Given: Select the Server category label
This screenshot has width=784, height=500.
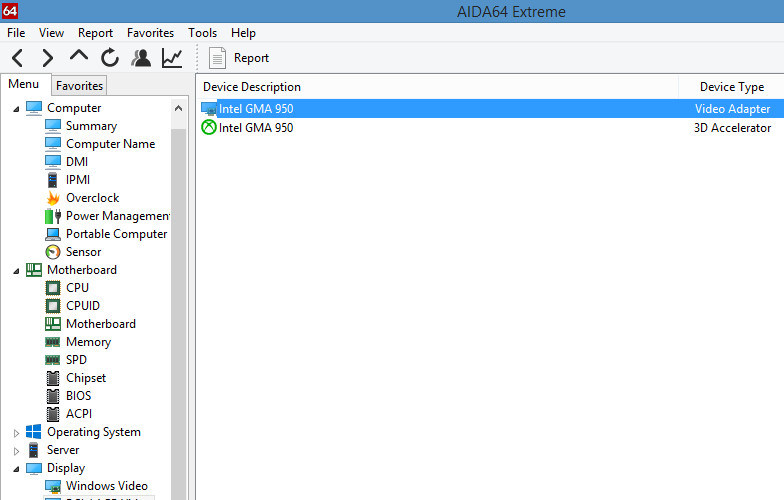Looking at the screenshot, I should pos(63,450).
